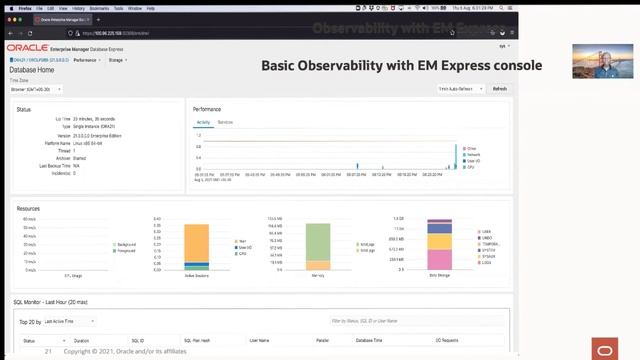640x360 pixels.
Task: Click the SQL Plan Hash column header
Action: tap(197, 340)
